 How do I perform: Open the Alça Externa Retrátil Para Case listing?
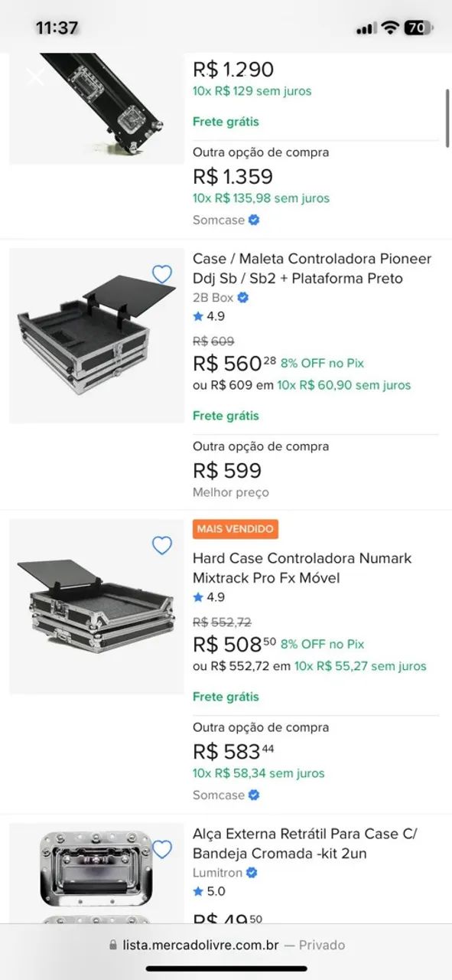pos(305,844)
